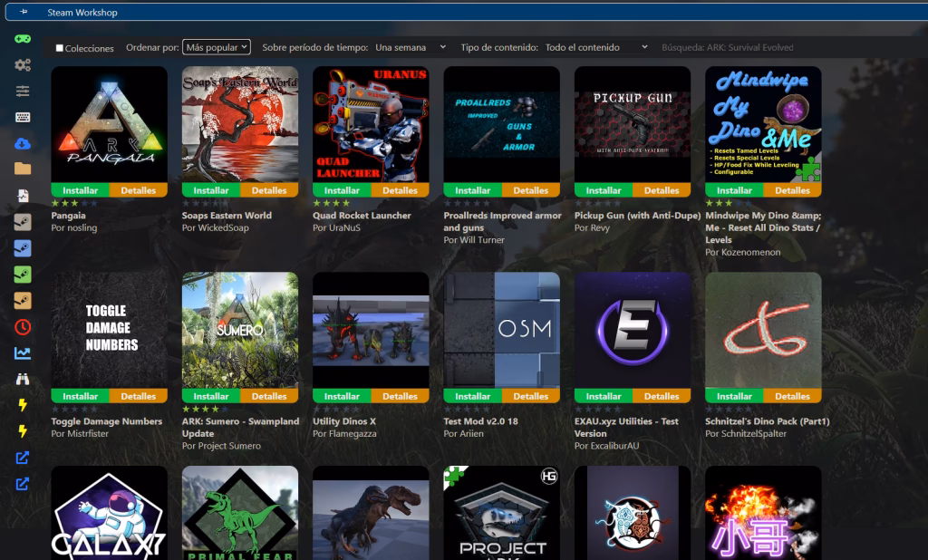
Task: Click the lower yellow lightning bolt icon
Action: tap(23, 431)
